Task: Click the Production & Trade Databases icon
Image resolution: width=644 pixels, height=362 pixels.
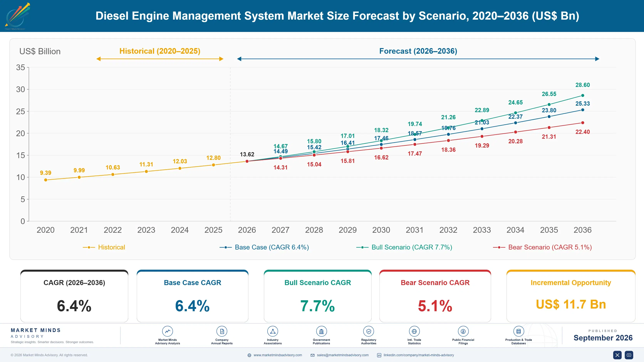Action: click(518, 331)
